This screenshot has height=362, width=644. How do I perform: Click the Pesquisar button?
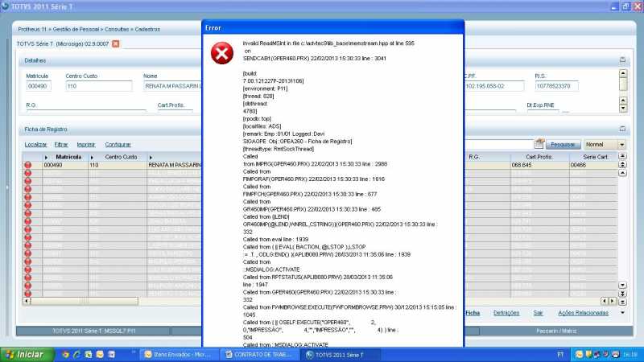(x=563, y=145)
